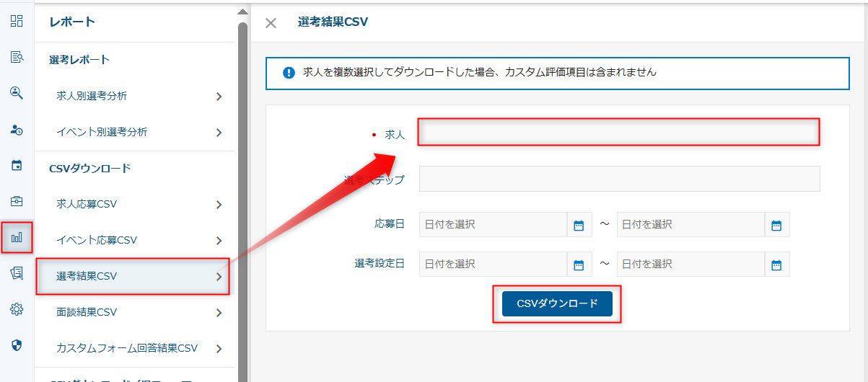Open the calendar icon in the sidebar
Image resolution: width=868 pixels, height=382 pixels.
point(17,166)
